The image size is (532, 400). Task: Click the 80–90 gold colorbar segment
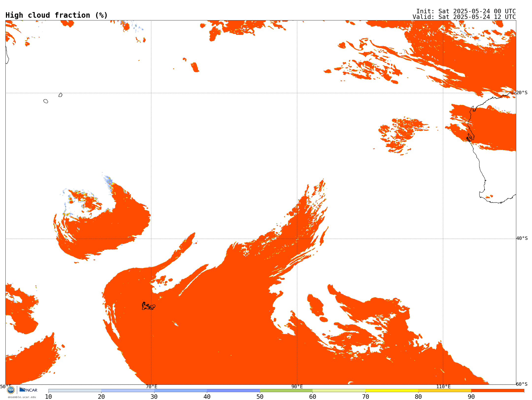(445, 391)
